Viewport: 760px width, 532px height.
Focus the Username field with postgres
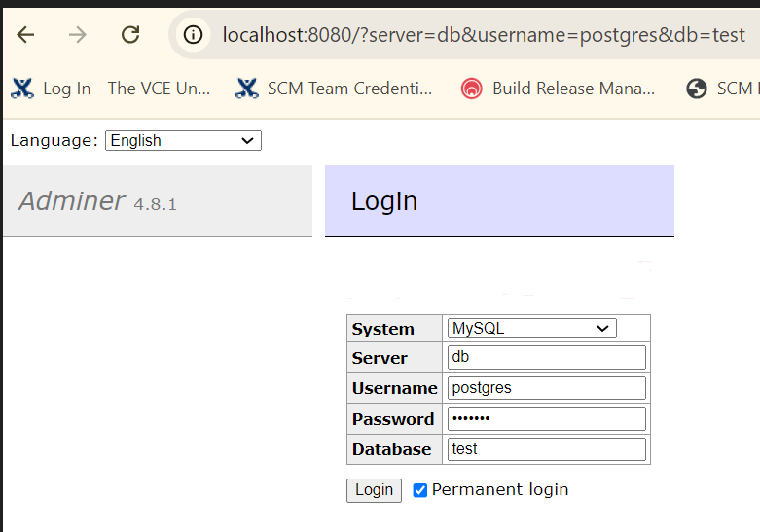click(546, 388)
